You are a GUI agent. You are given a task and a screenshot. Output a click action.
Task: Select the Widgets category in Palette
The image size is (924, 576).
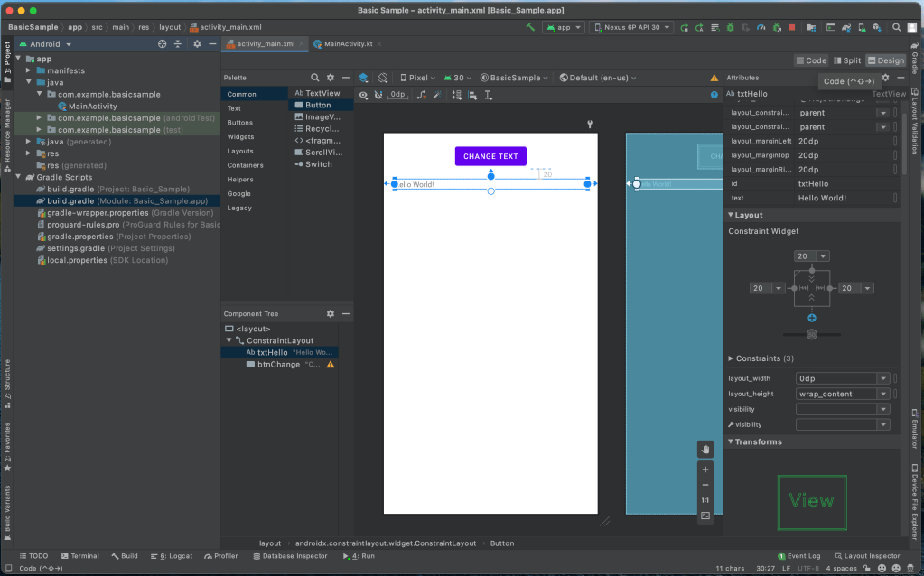(x=240, y=136)
